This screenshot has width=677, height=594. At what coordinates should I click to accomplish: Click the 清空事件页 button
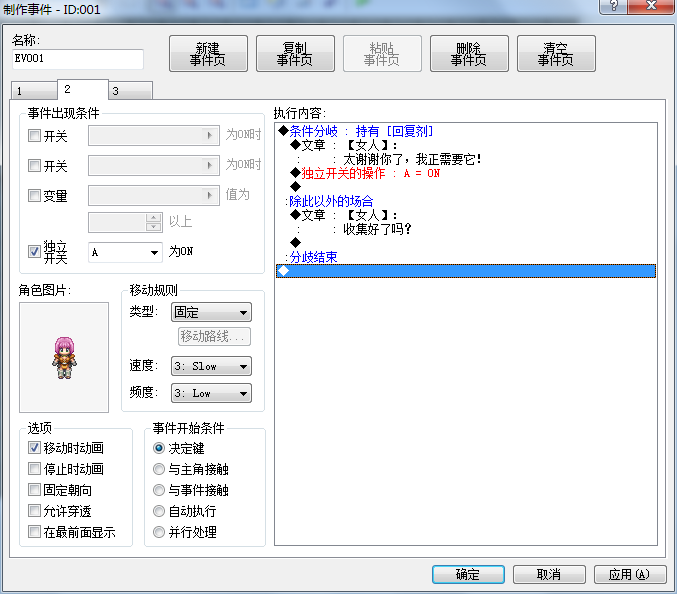tap(556, 54)
